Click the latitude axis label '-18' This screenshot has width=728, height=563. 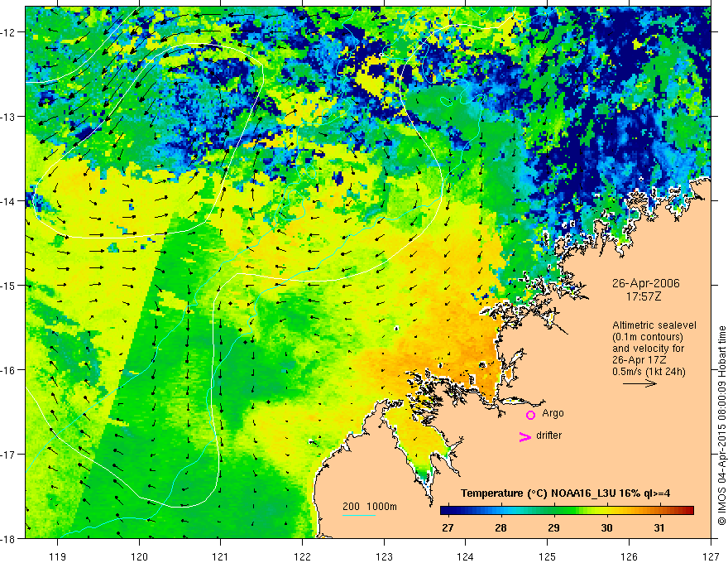tap(10, 538)
